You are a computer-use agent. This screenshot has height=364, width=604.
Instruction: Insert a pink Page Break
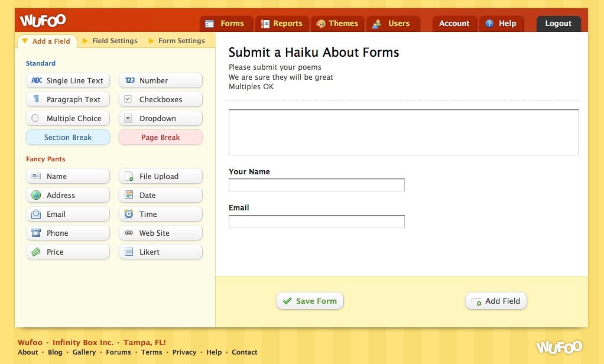pos(161,138)
